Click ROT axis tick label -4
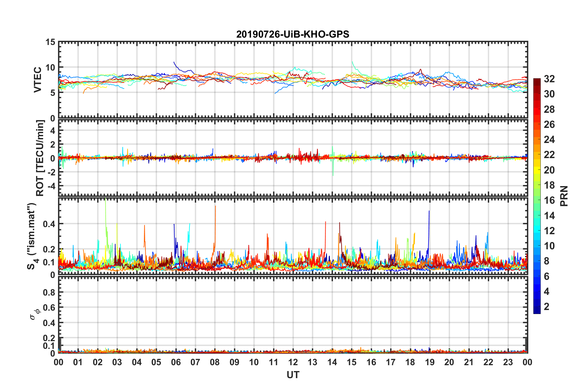 [52, 186]
